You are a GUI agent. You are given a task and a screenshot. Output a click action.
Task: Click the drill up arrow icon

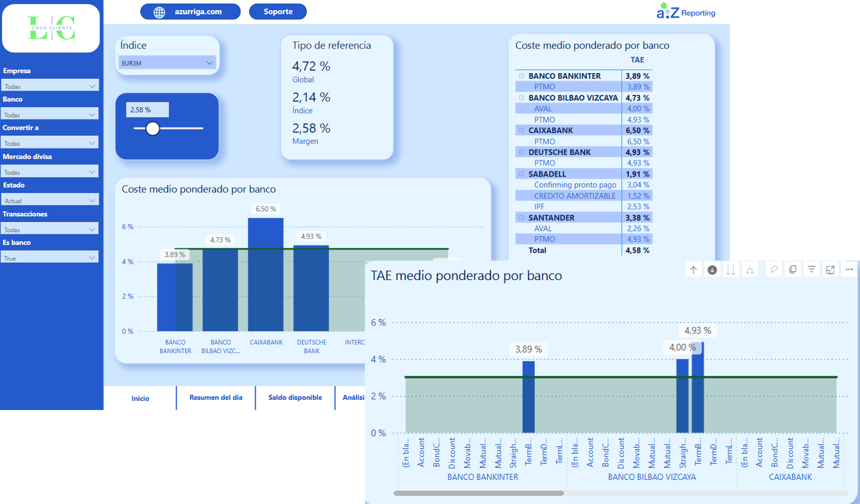(x=693, y=270)
